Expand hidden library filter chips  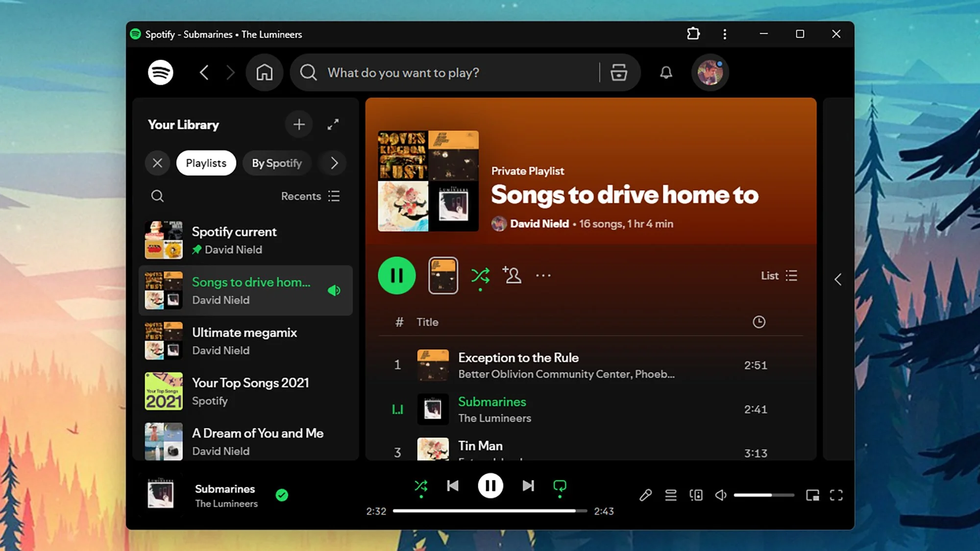(x=333, y=163)
